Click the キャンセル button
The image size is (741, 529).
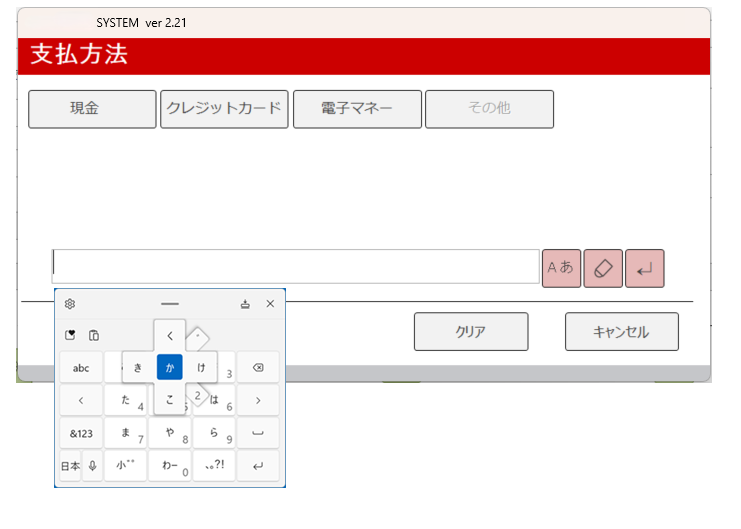(621, 332)
